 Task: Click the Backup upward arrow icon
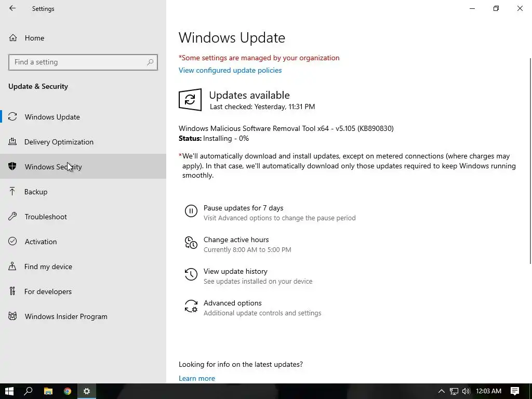click(x=12, y=191)
